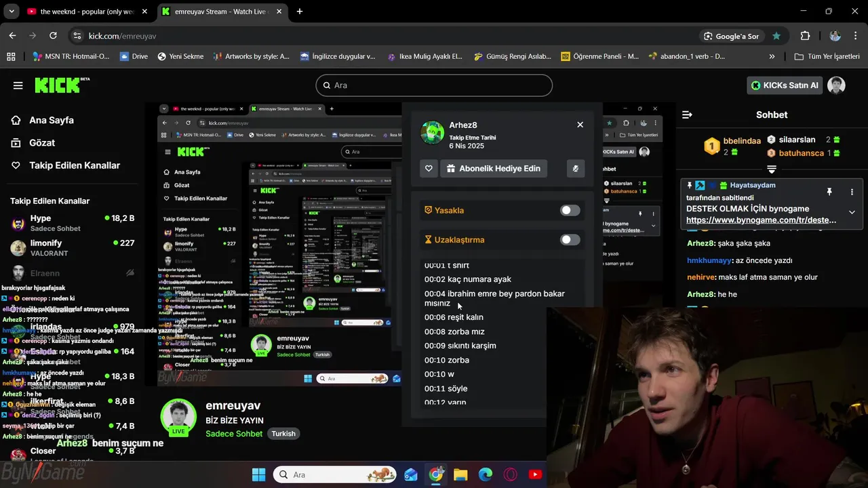Open Takip Edilen Kanallar heart item
Image resolution: width=868 pixels, height=488 pixels.
(65, 165)
